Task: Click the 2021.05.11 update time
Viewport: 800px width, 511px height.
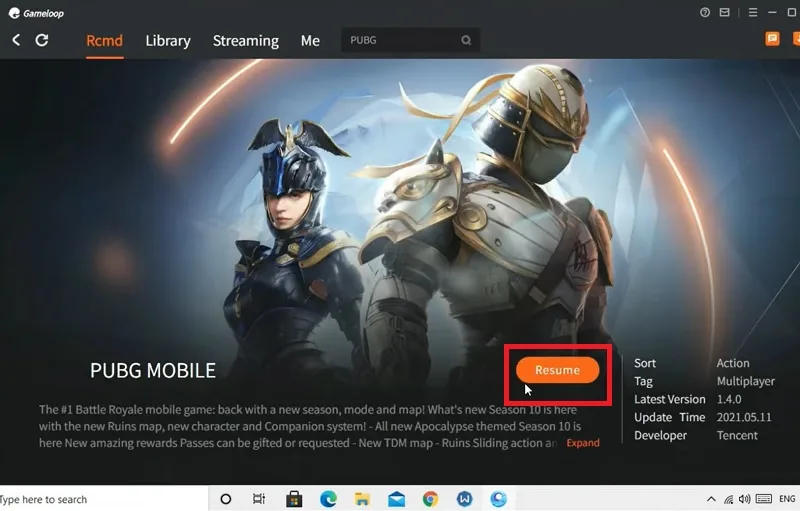Action: (x=744, y=417)
